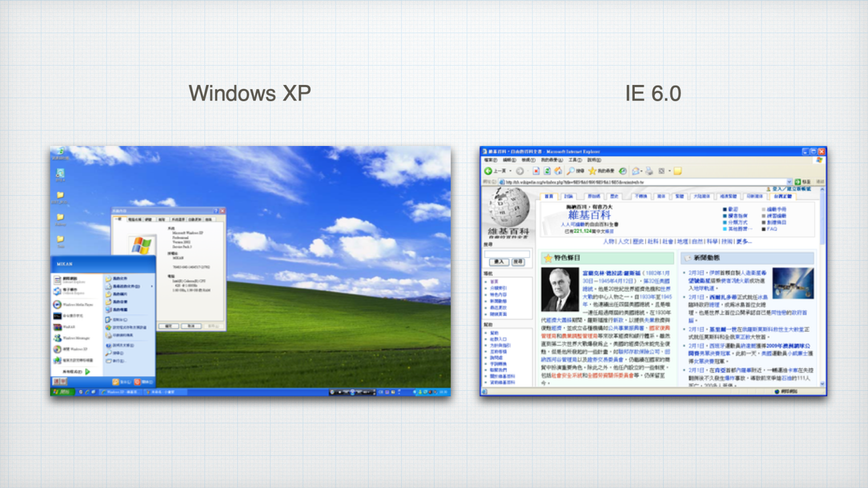Click the IE Back arrow button
The width and height of the screenshot is (868, 488).
[489, 171]
